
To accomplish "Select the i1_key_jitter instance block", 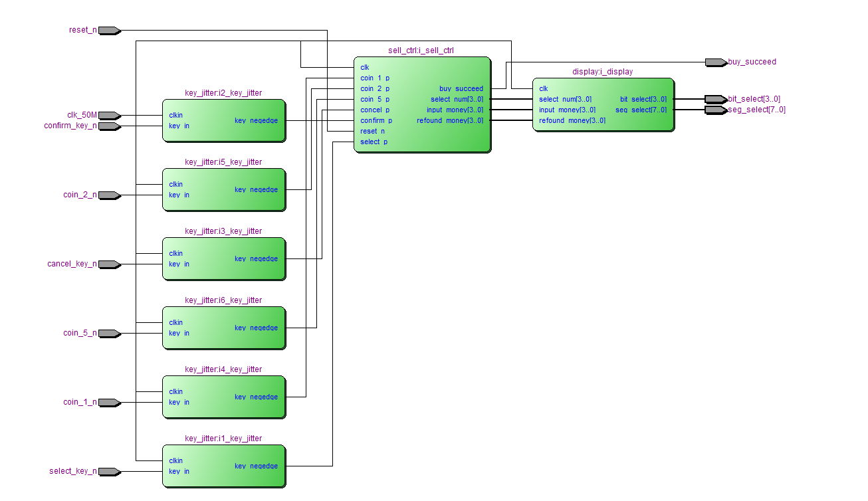I will [223, 477].
